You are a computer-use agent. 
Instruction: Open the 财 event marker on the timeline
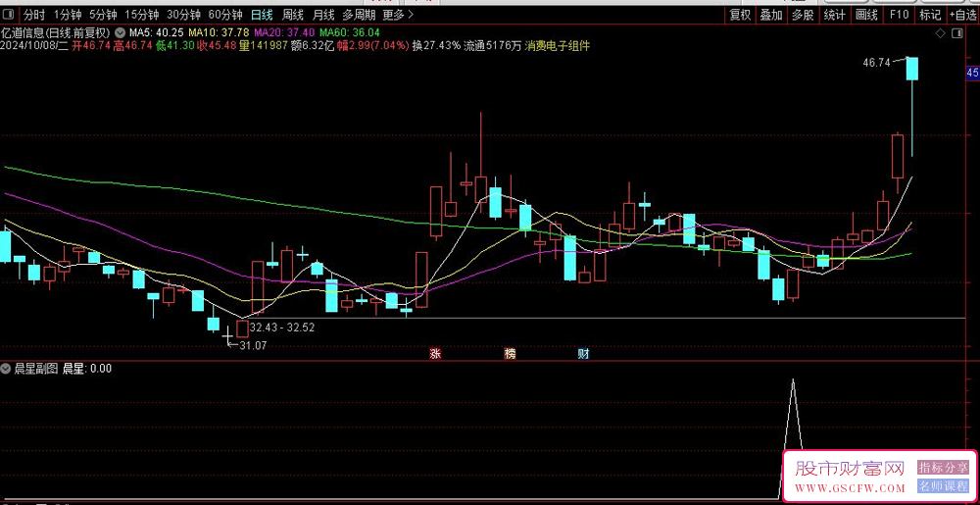click(x=584, y=354)
